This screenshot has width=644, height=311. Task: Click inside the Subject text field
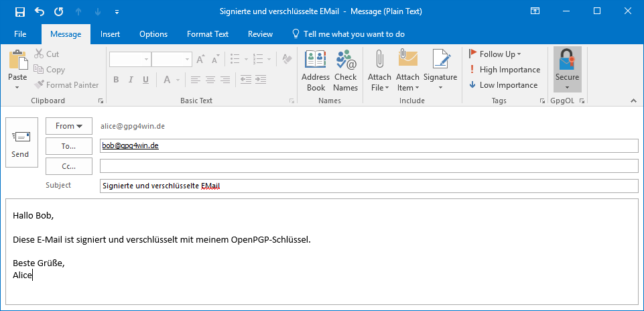[369, 186]
